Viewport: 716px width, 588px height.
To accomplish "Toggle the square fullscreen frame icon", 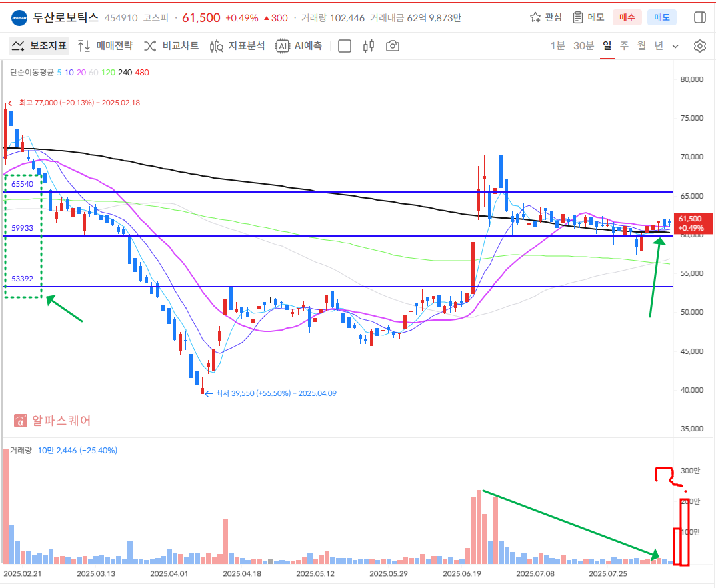I will (x=344, y=46).
